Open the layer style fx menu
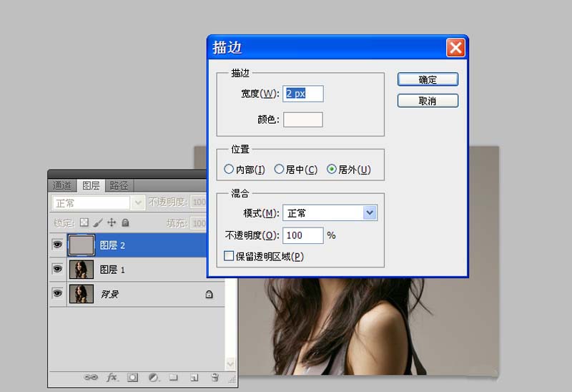572x392 pixels. [112, 377]
